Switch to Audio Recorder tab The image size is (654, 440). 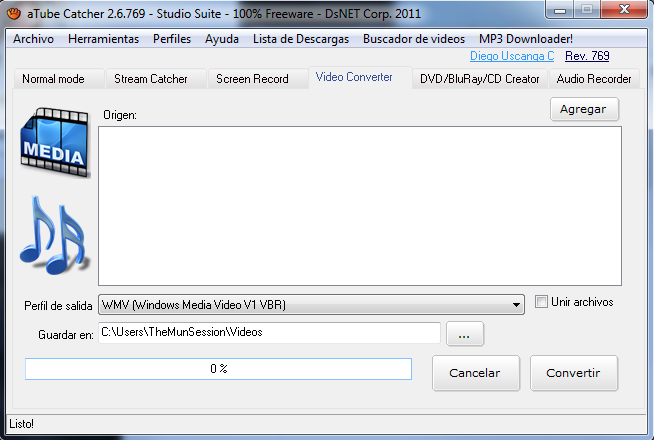coord(594,79)
